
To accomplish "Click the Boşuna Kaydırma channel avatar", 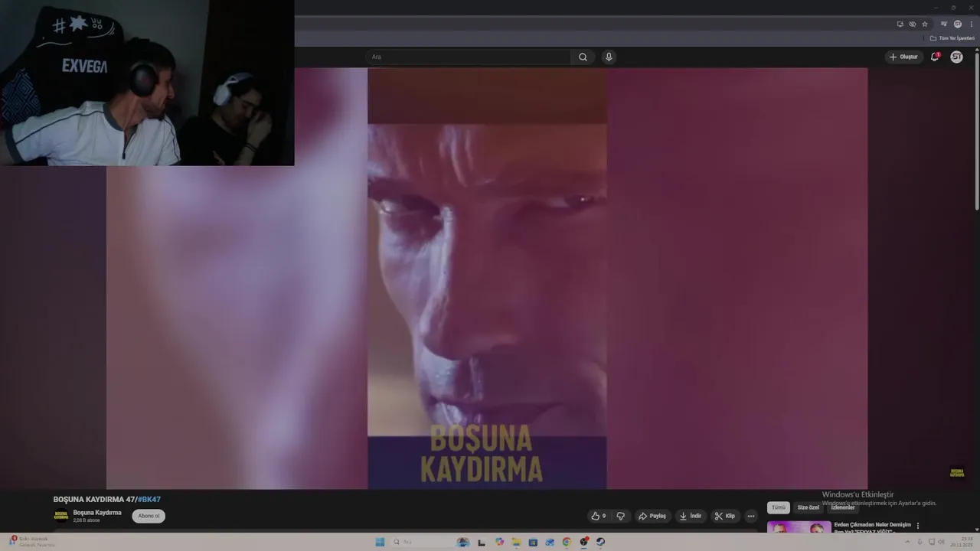I will click(x=60, y=516).
